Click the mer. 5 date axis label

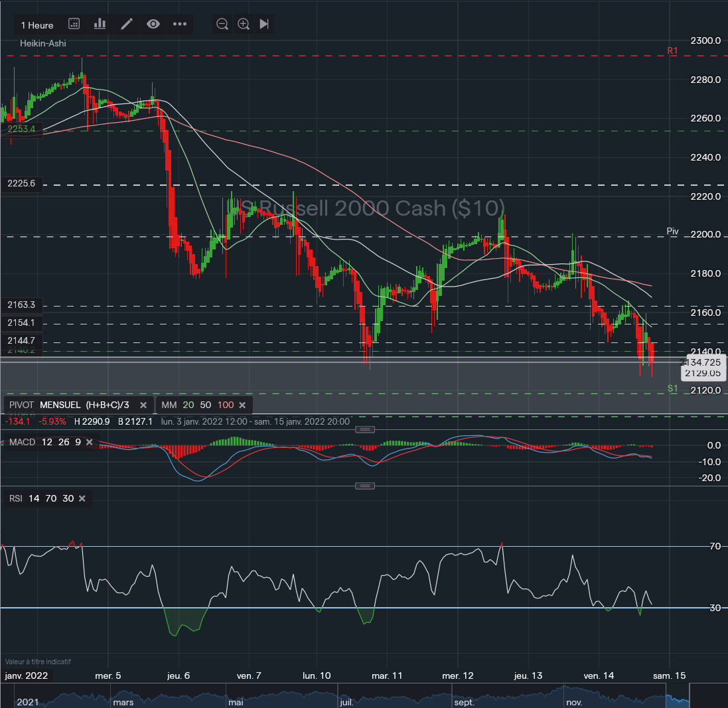108,675
